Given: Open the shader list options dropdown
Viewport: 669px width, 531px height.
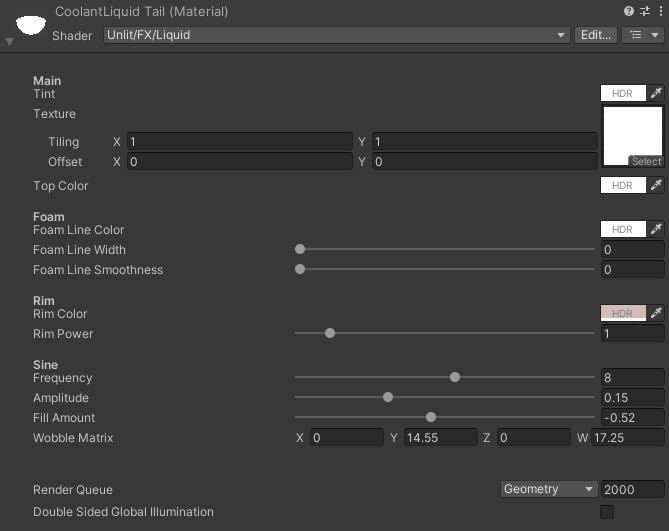Looking at the screenshot, I should pos(643,35).
